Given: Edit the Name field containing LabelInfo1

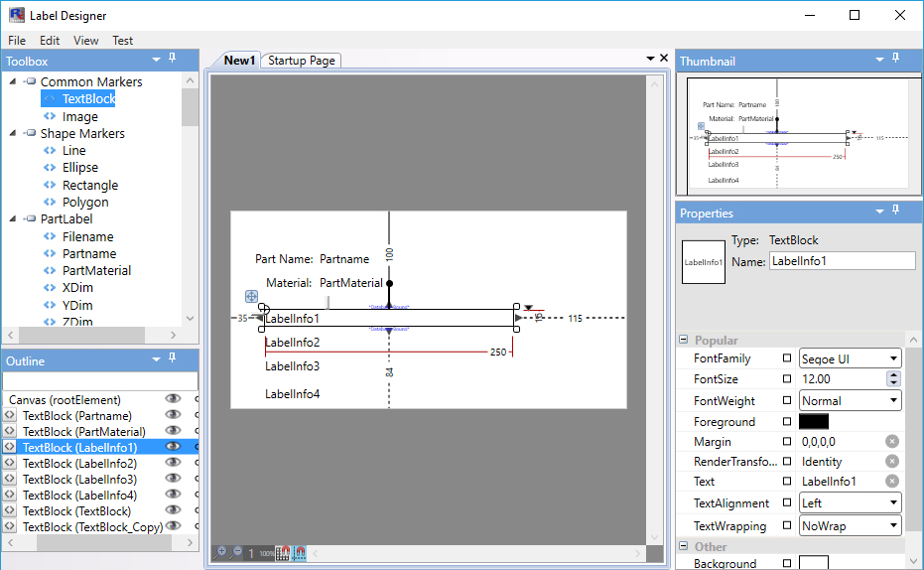Looking at the screenshot, I should pyautogui.click(x=842, y=261).
